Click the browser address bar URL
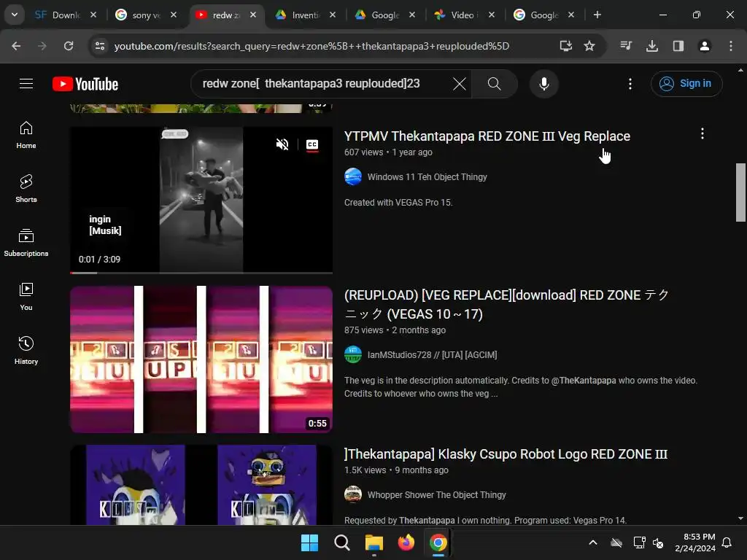Screen dimensions: 747x560 (x=311, y=46)
